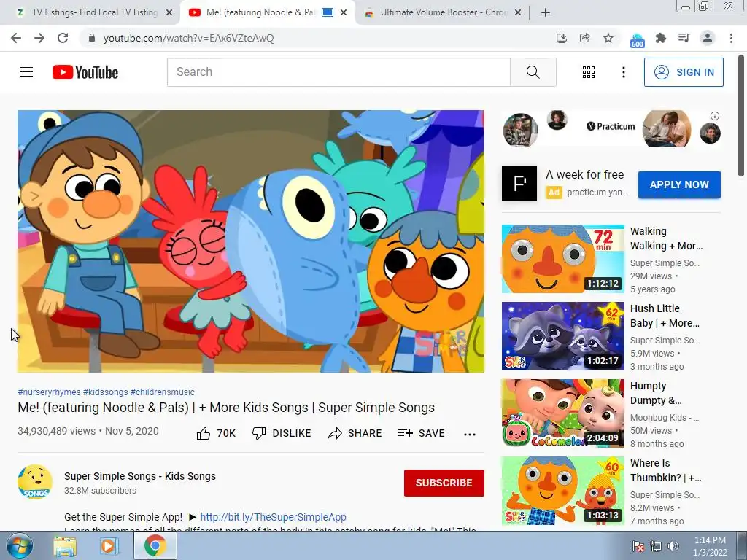Open media control toolbar icon

tap(684, 38)
